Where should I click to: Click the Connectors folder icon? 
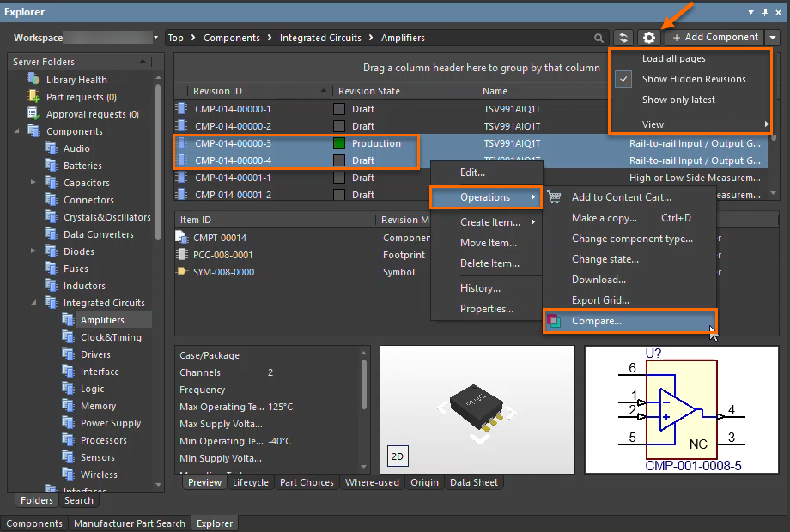(x=51, y=199)
